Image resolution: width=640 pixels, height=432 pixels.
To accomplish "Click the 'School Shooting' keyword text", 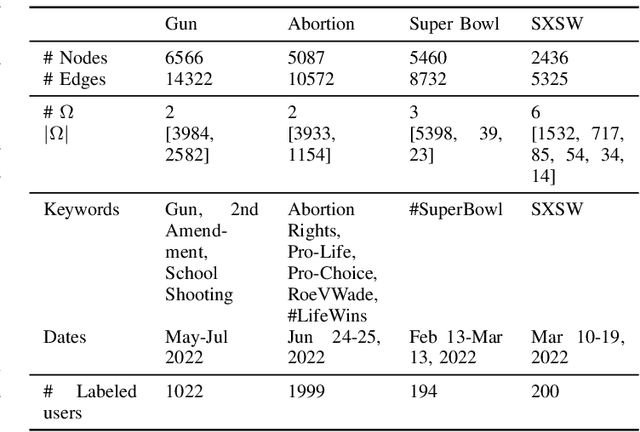I will [198, 283].
